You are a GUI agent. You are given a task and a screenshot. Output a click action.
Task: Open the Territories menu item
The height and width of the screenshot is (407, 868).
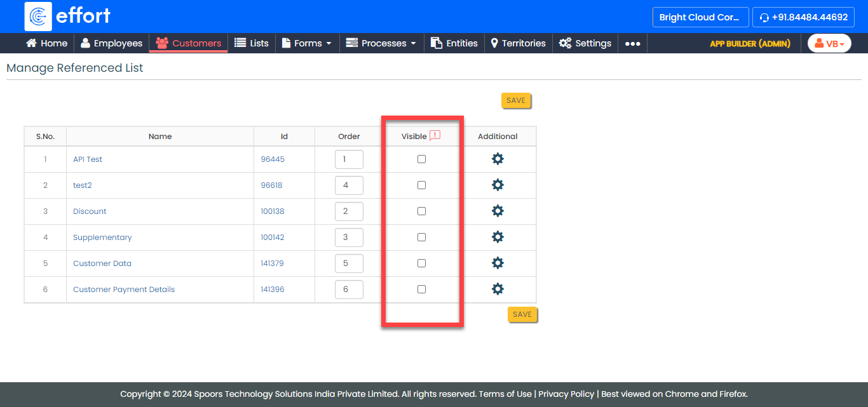[518, 43]
